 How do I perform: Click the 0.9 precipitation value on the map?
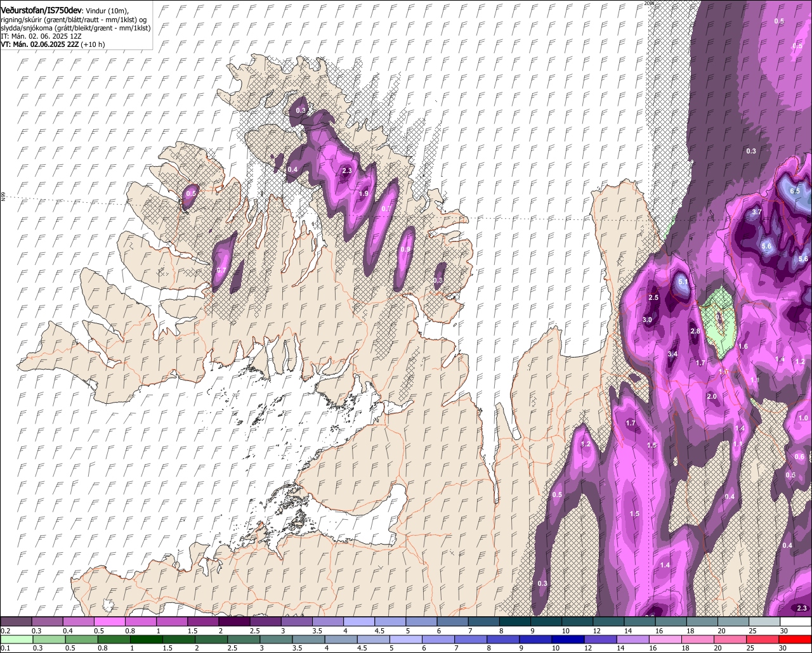click(x=405, y=249)
